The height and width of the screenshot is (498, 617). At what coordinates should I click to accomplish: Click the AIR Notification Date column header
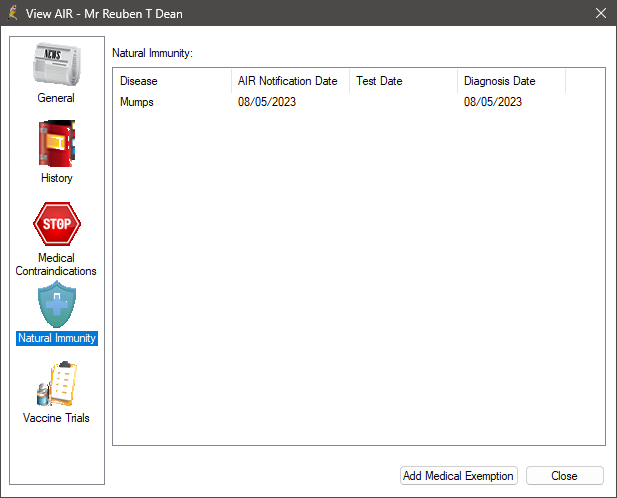click(x=289, y=81)
